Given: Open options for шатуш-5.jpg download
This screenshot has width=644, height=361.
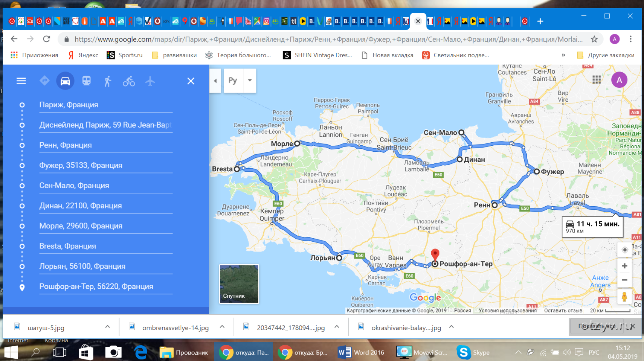Looking at the screenshot, I should click(x=107, y=327).
